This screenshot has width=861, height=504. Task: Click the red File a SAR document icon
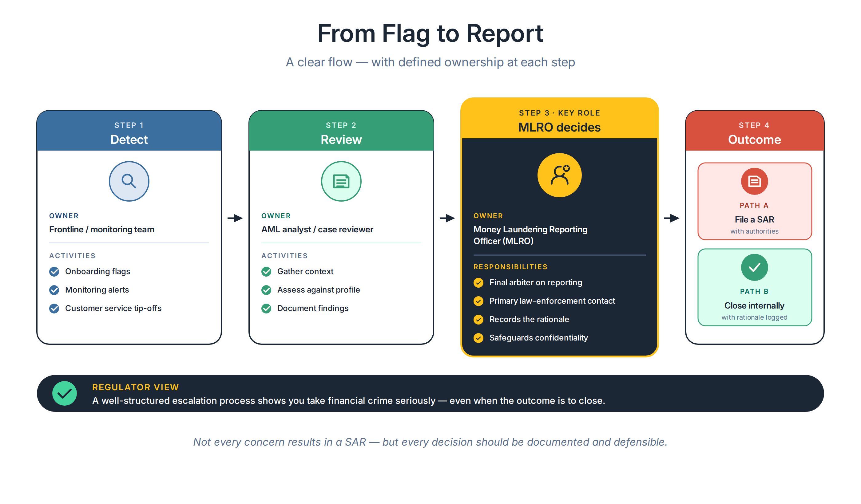point(754,181)
